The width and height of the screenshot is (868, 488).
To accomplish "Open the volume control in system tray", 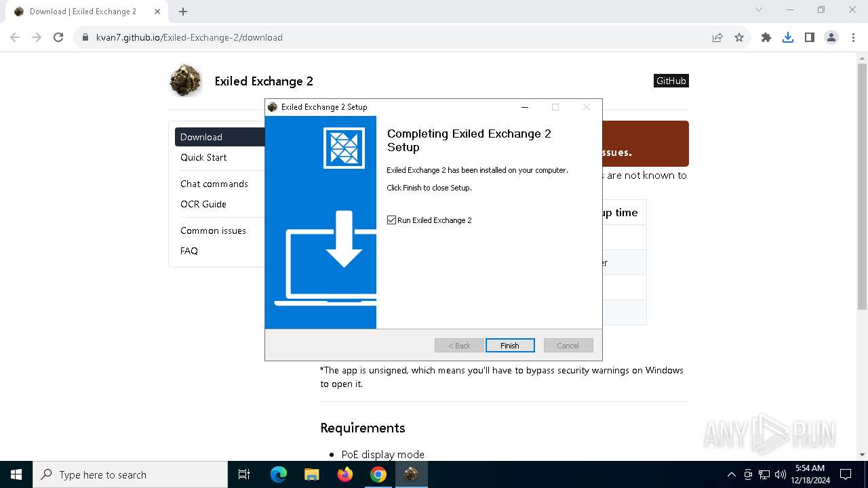I will (781, 474).
